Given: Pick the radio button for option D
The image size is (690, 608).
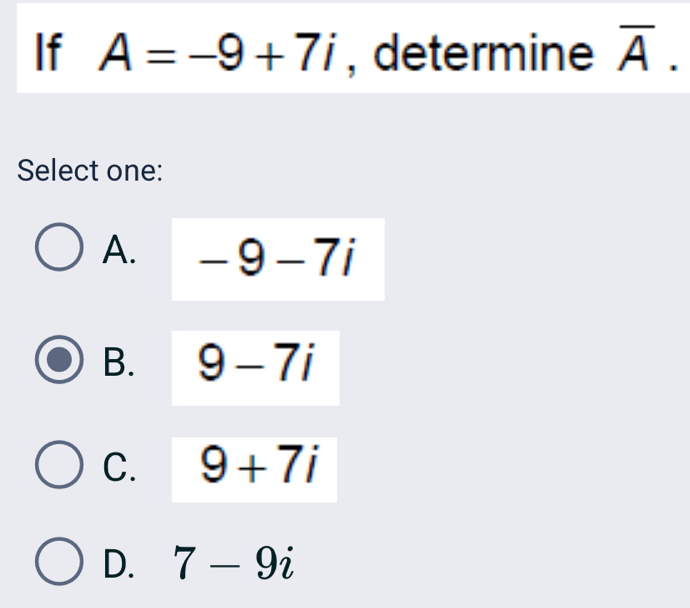Looking at the screenshot, I should point(60,563).
